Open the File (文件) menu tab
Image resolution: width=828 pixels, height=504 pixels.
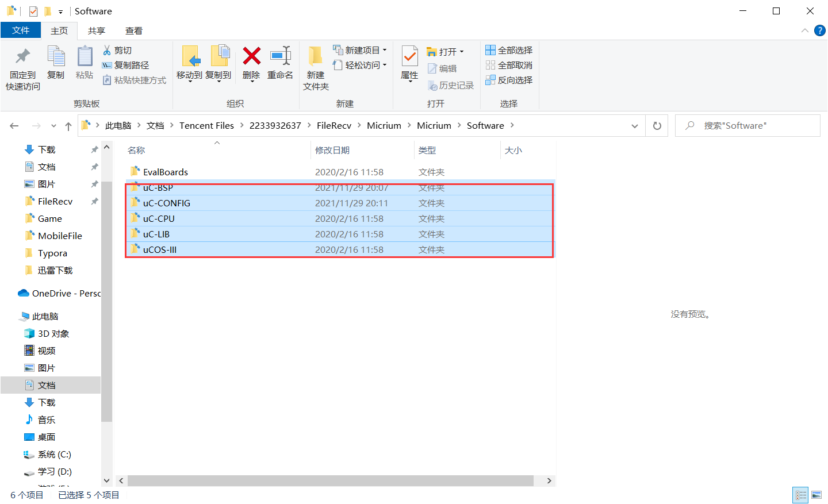[x=21, y=30]
